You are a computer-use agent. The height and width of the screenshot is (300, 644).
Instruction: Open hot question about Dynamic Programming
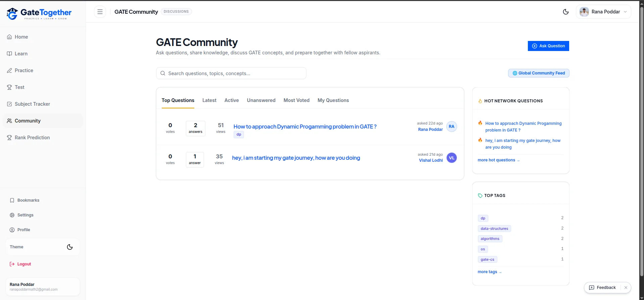[523, 127]
